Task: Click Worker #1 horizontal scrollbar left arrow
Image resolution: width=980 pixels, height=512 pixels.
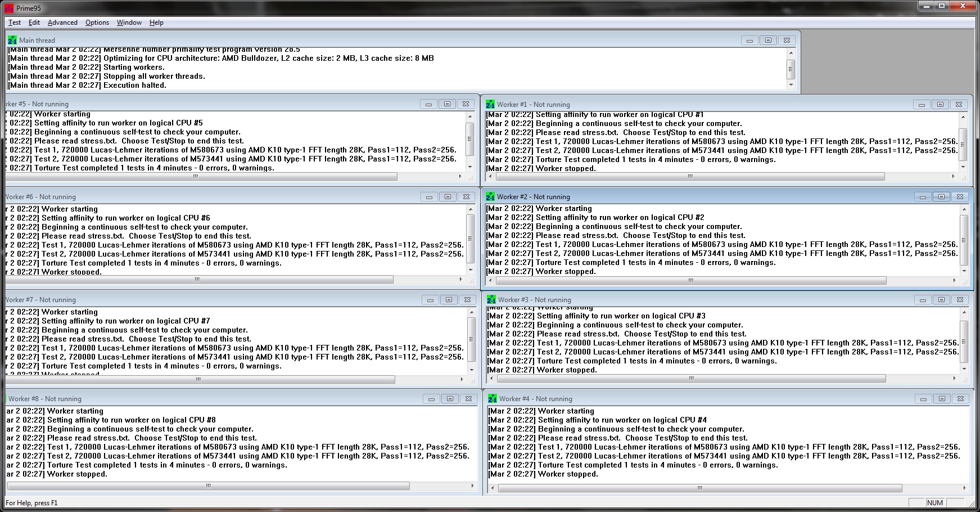Action: (491, 177)
